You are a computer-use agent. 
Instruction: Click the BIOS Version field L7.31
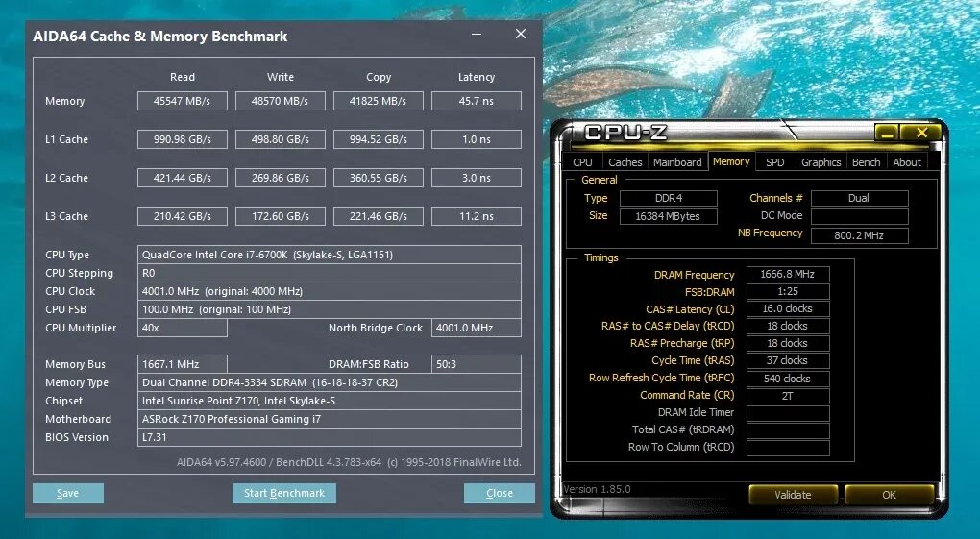[330, 437]
